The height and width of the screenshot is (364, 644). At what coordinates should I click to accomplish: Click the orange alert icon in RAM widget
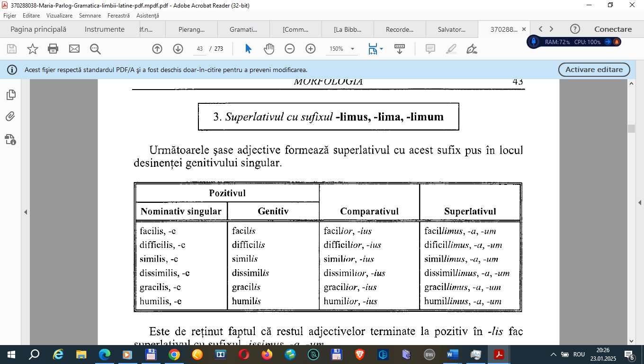[x=617, y=42]
